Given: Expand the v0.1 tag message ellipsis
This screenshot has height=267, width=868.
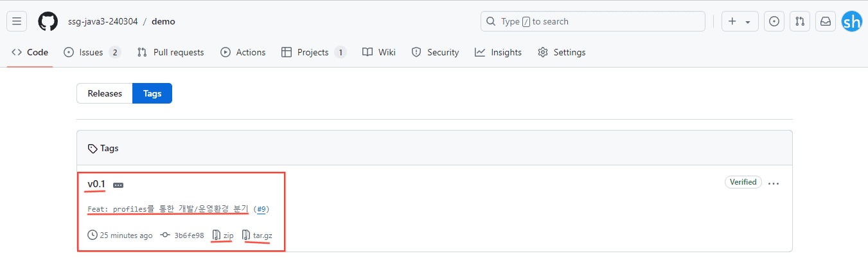Looking at the screenshot, I should 118,185.
